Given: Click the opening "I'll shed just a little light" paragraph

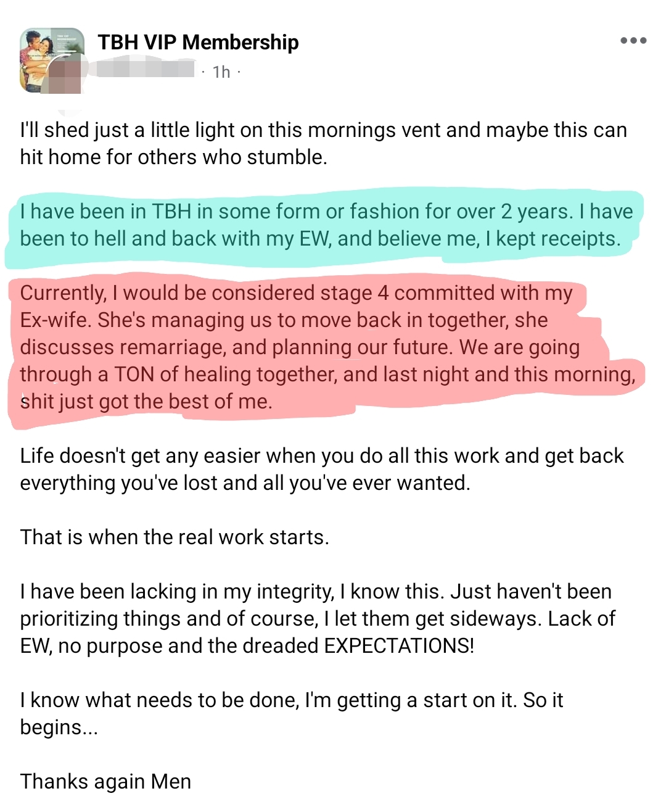Looking at the screenshot, I should coord(323,143).
